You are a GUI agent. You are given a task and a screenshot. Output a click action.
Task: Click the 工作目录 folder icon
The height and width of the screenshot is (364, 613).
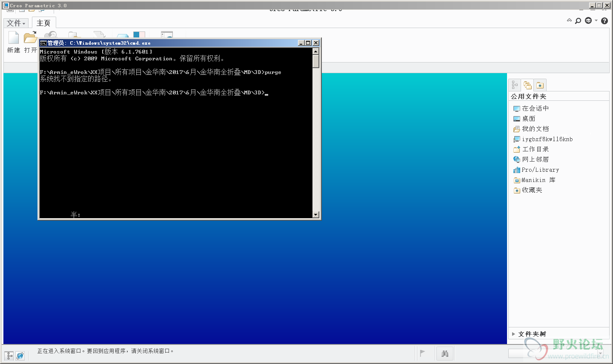click(517, 149)
